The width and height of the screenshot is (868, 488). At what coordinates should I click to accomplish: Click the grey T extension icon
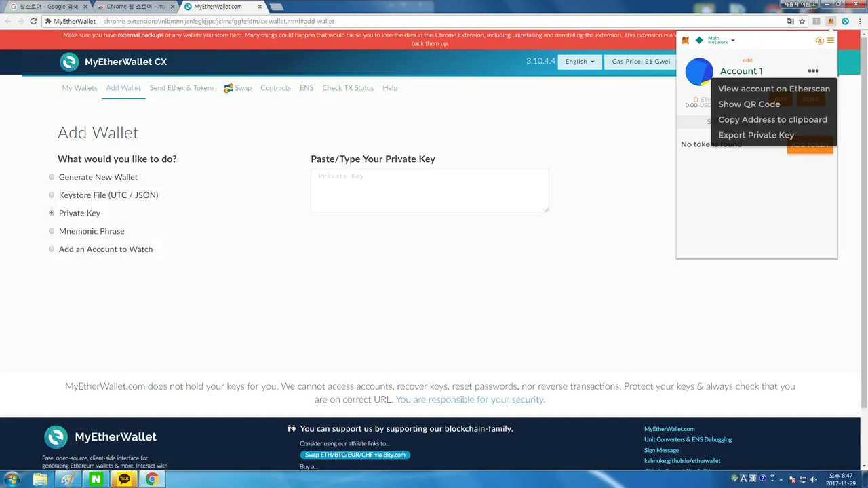[816, 21]
